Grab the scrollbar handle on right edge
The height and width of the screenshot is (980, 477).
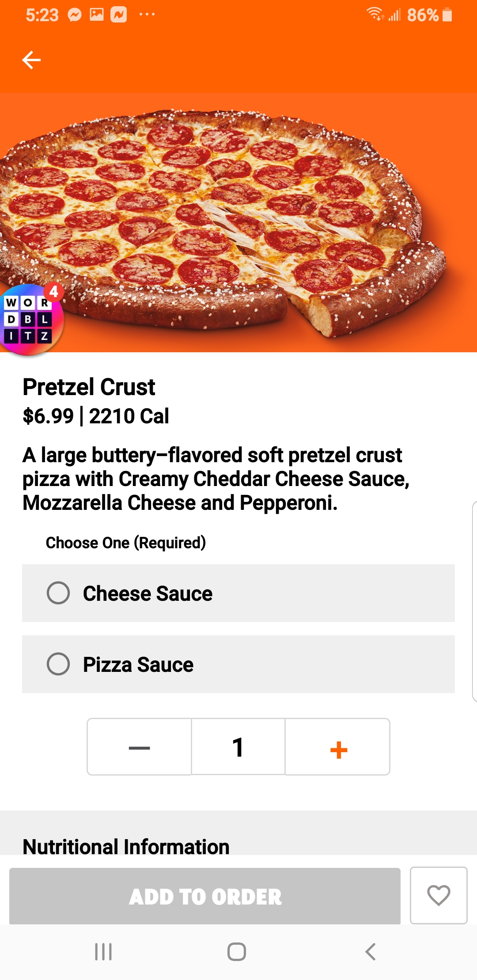click(x=474, y=601)
